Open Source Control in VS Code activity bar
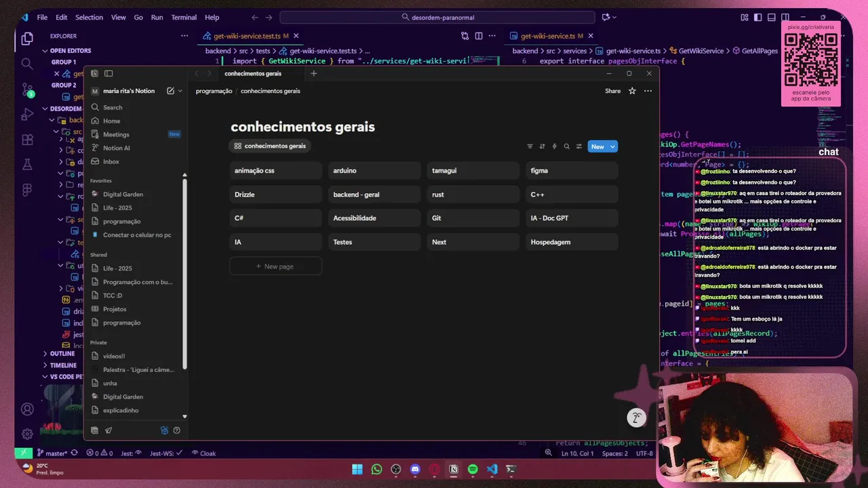This screenshot has width=868, height=488. click(27, 89)
